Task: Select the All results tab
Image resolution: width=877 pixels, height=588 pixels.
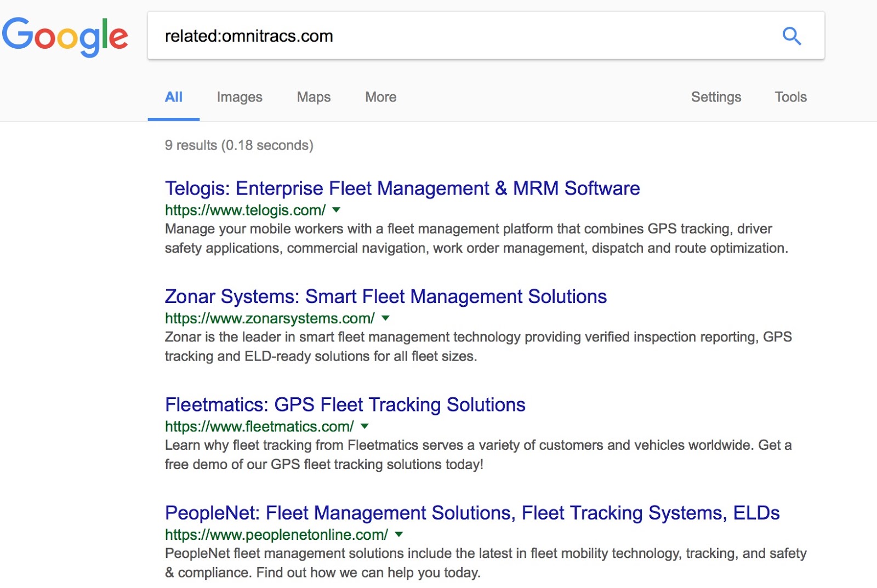Action: pos(173,97)
